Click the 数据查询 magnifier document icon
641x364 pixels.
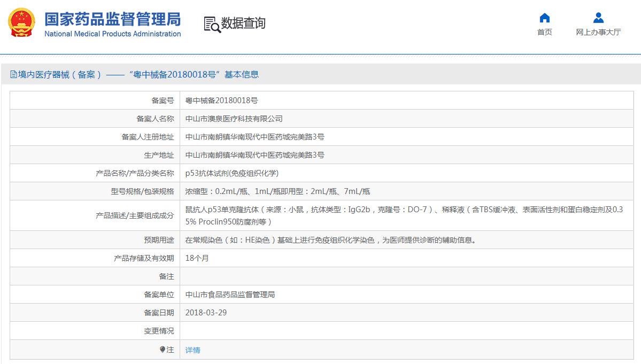[x=212, y=25]
